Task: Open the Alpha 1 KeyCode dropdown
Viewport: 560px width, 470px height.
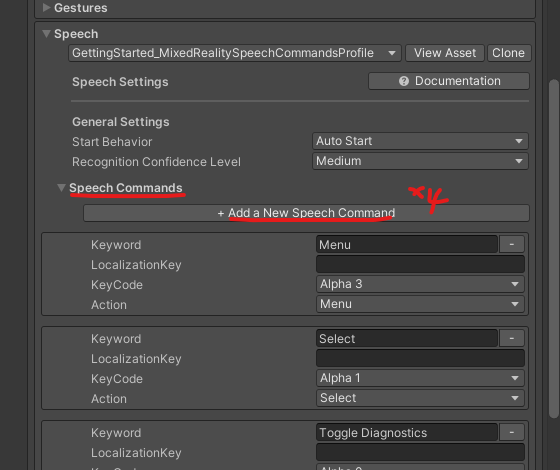Action: (x=420, y=378)
